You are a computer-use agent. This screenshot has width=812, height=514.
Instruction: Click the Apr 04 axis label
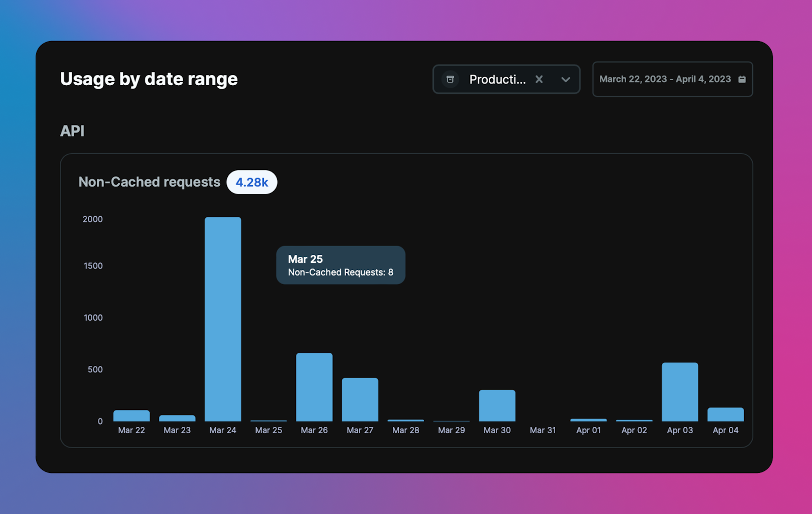point(725,430)
